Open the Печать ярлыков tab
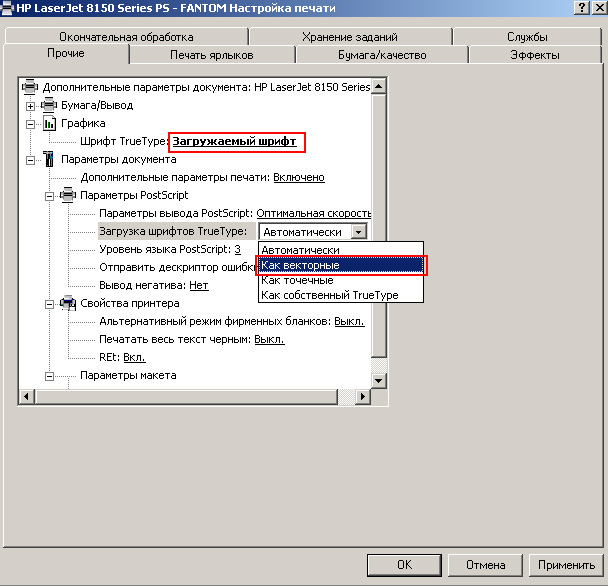Image resolution: width=608 pixels, height=586 pixels. coord(212,55)
